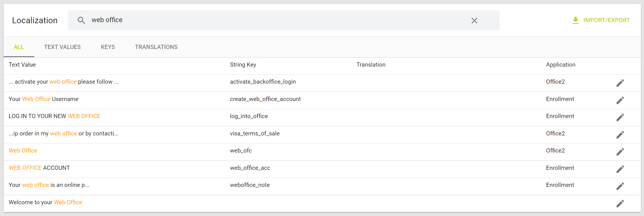Open the Translations tab
This screenshot has width=644, height=216.
coord(156,47)
